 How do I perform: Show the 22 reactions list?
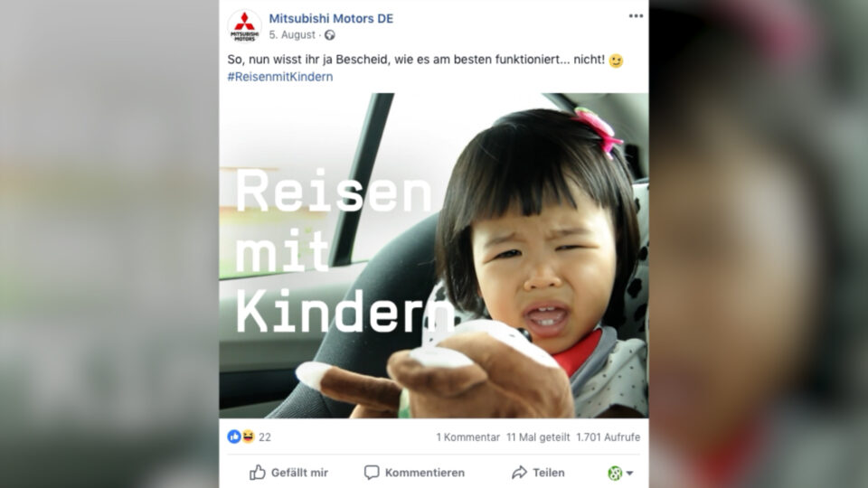[265, 437]
